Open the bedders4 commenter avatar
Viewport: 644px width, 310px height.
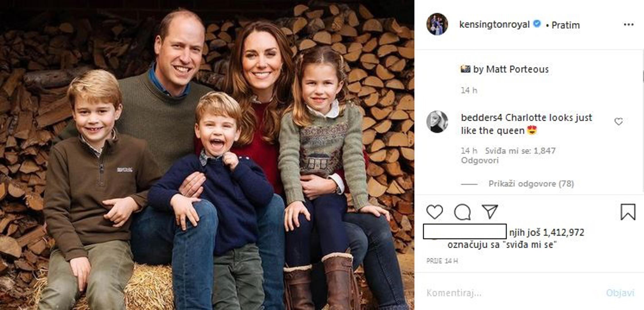[437, 122]
